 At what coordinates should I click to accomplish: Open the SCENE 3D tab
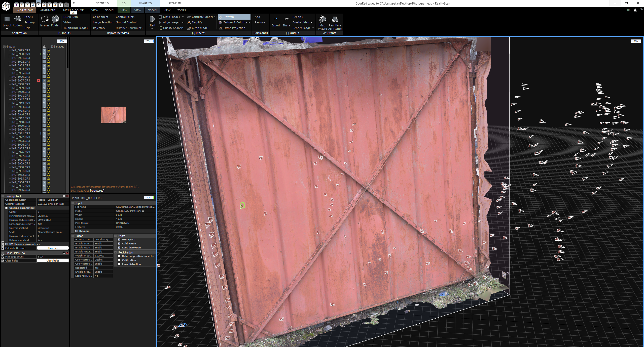pos(174,3)
